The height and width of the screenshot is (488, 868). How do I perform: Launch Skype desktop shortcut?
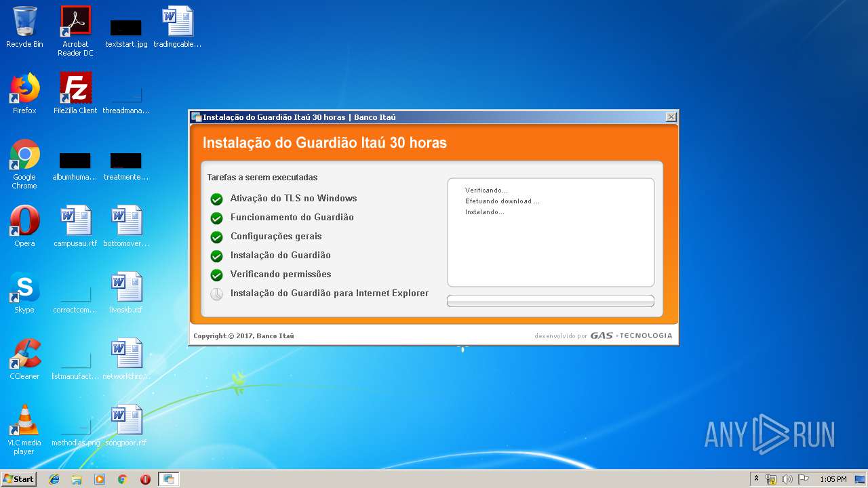[x=24, y=293]
